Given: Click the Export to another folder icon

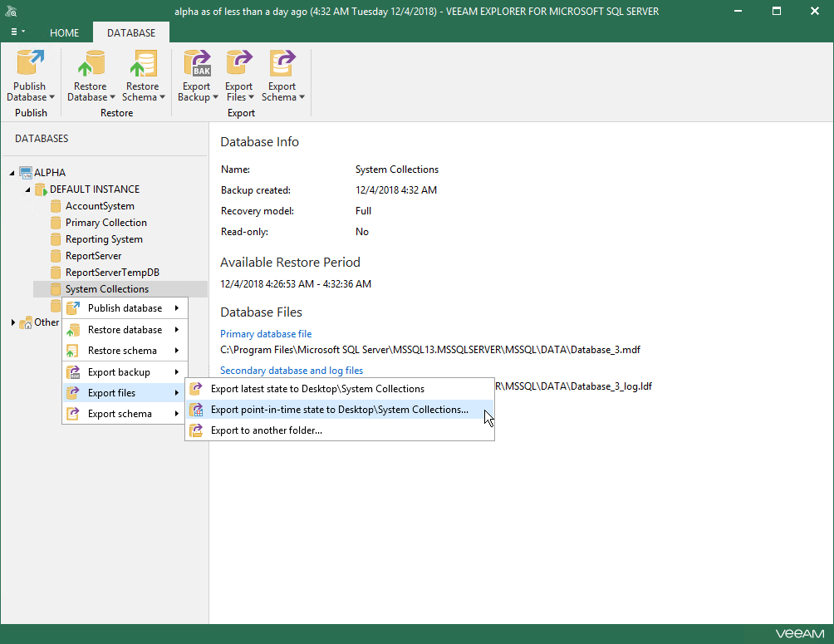Looking at the screenshot, I should (196, 430).
